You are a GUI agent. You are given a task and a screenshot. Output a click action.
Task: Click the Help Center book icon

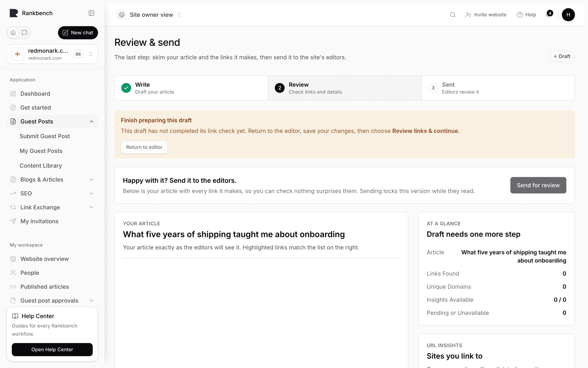[15, 316]
